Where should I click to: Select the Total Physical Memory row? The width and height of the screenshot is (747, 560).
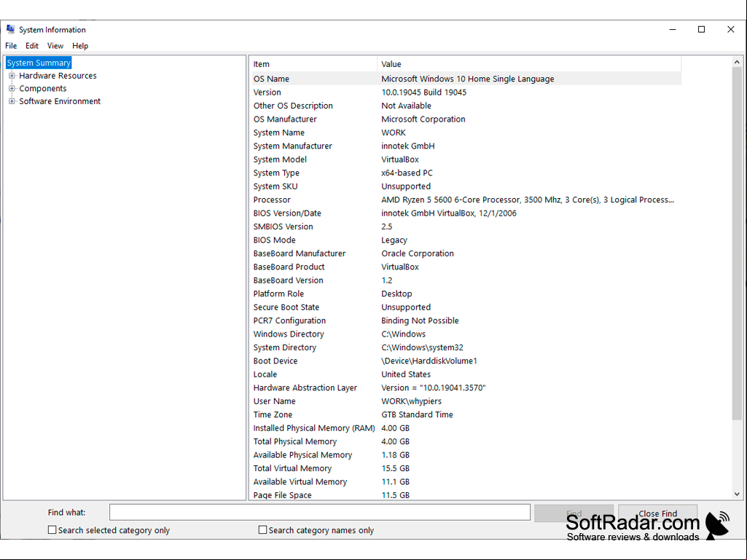click(x=467, y=441)
